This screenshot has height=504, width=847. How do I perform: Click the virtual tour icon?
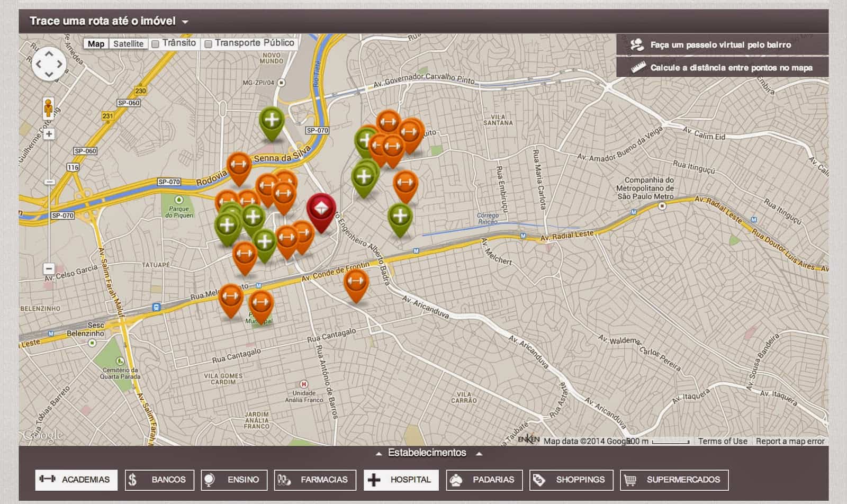[637, 44]
